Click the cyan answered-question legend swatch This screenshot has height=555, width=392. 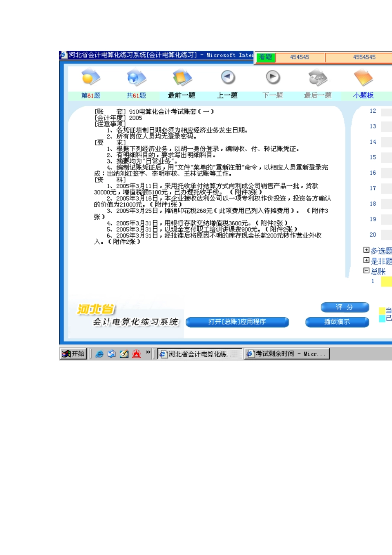[x=382, y=318]
